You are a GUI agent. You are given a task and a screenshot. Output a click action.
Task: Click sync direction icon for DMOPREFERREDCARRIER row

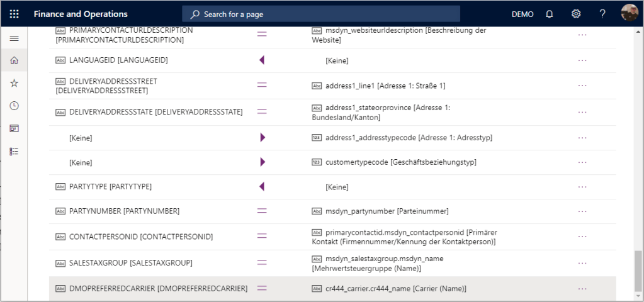(262, 288)
